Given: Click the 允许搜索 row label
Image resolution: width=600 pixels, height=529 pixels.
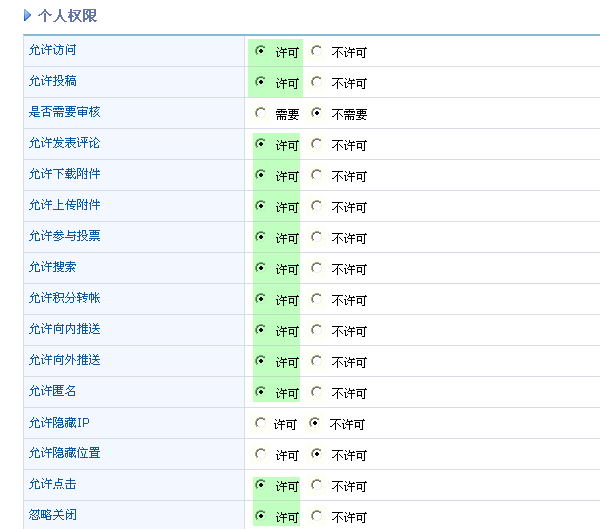Looking at the screenshot, I should click(52, 267).
